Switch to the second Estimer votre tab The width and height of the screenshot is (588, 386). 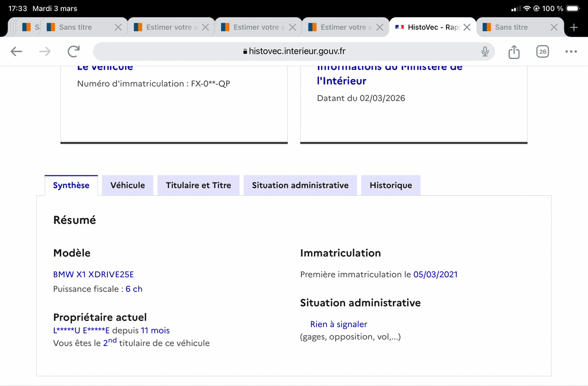(256, 27)
